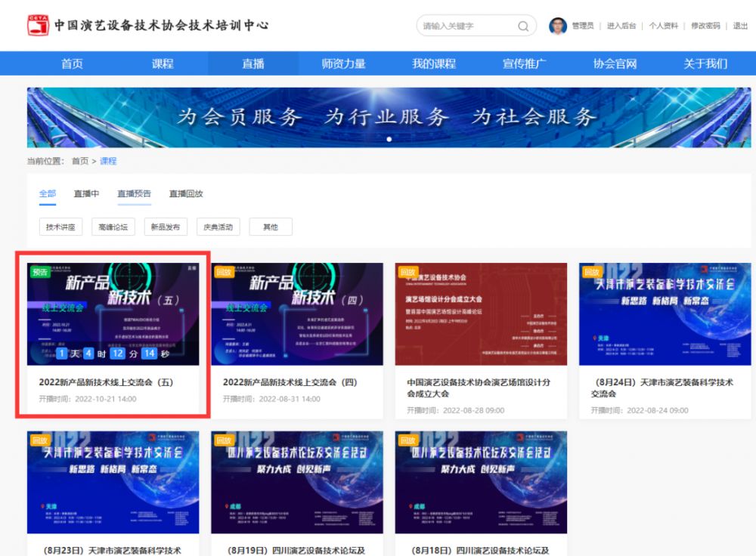The width and height of the screenshot is (756, 556).
Task: Open the 演艺场馆设计分会成立大会 red thumbnail
Action: coord(481,314)
